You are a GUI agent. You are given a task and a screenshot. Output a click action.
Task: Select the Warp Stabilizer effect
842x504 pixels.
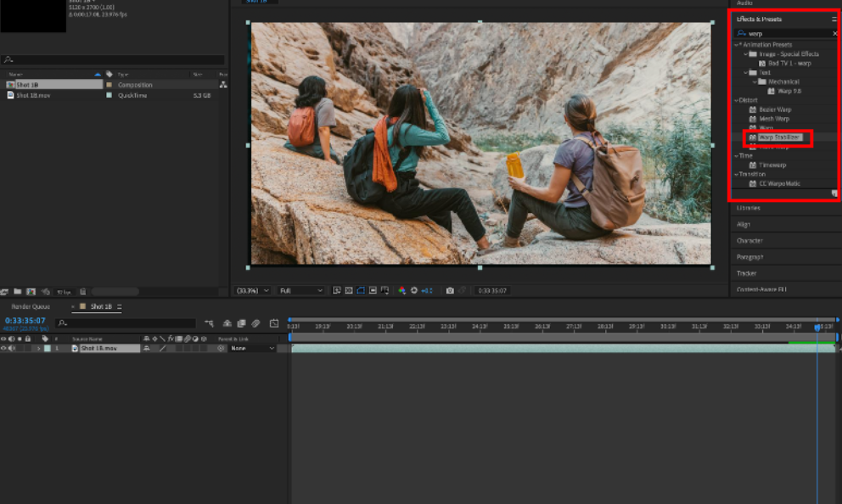(x=779, y=137)
